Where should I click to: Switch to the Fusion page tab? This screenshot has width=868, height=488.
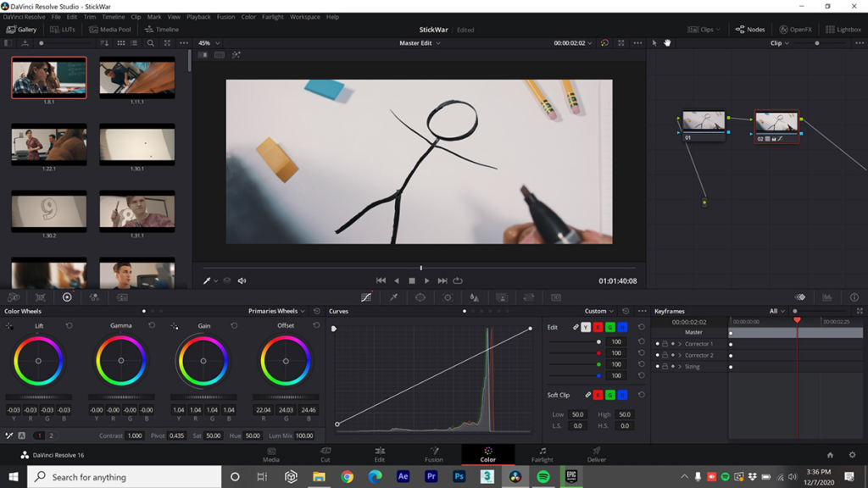(433, 454)
